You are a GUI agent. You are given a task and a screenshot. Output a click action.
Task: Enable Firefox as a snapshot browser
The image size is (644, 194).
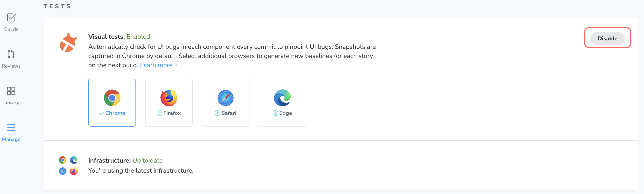coord(168,103)
